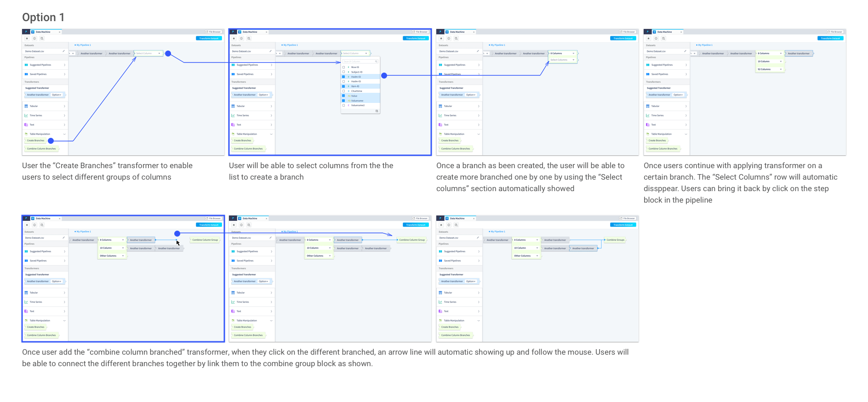Click the Combine Groups block
This screenshot has height=402, width=868.
point(615,240)
